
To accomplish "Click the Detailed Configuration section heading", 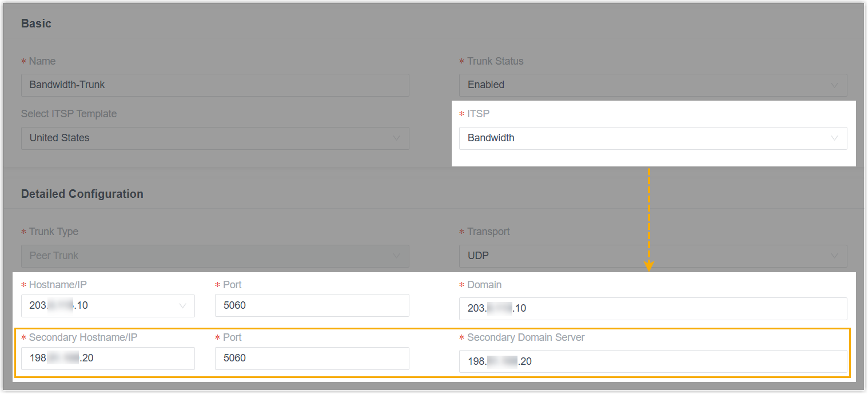I will 82,194.
